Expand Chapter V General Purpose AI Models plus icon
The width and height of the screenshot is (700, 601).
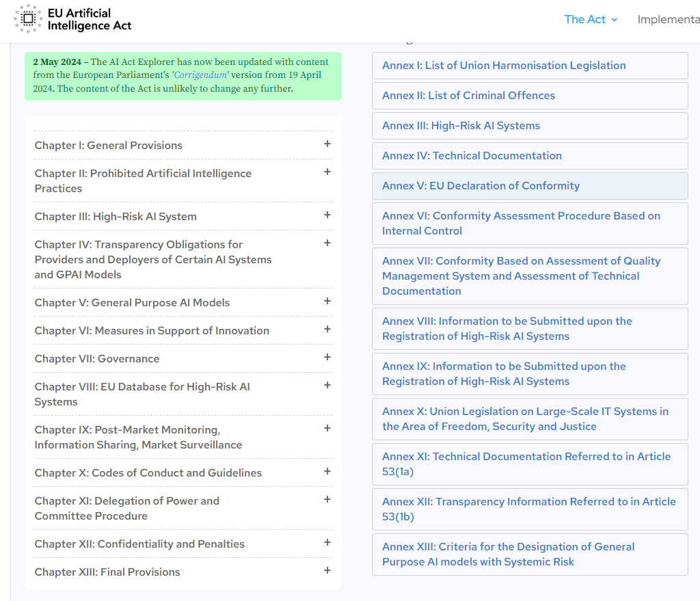coord(327,301)
